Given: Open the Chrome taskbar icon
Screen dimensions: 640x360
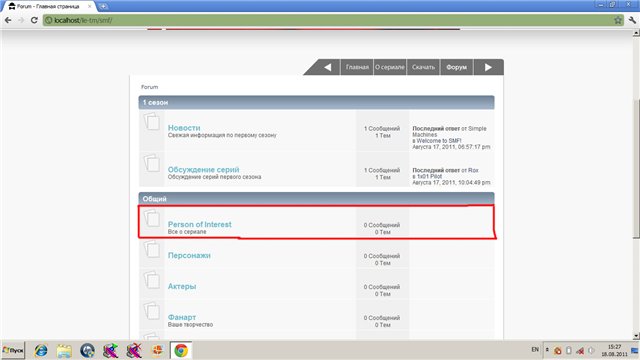Looking at the screenshot, I should point(181,351).
